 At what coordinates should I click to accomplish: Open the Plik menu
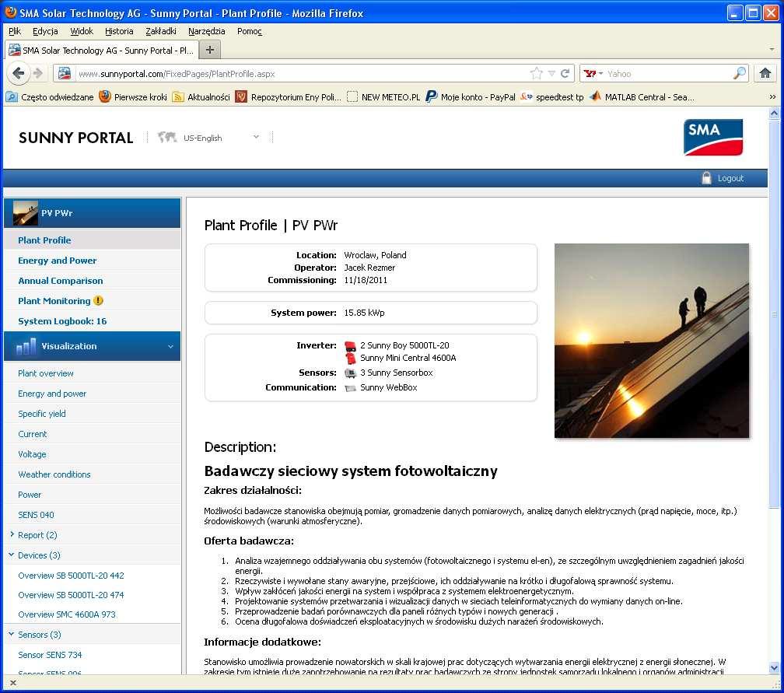click(x=15, y=31)
